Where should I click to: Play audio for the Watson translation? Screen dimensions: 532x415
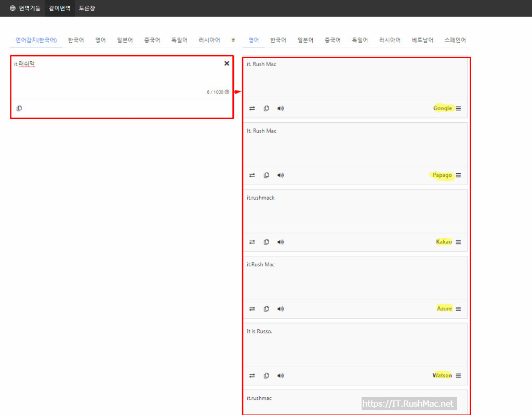click(x=281, y=375)
